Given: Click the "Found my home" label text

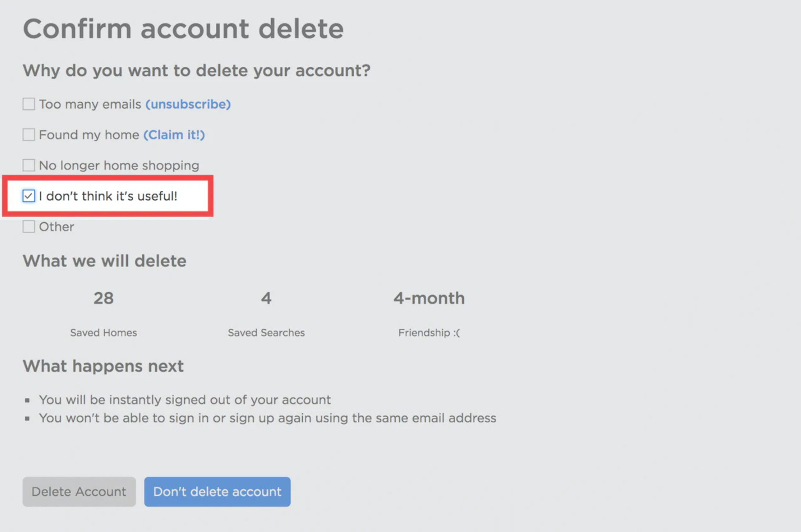Looking at the screenshot, I should 89,135.
